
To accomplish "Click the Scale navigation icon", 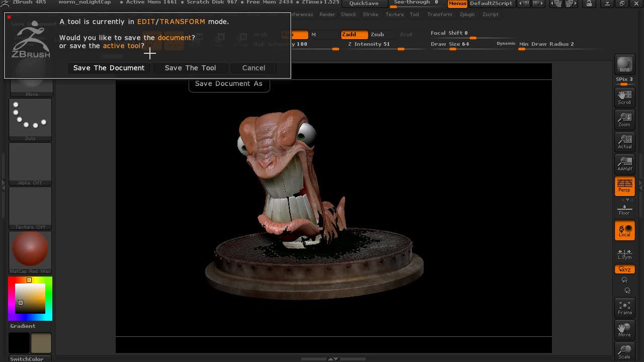I will 624,351.
